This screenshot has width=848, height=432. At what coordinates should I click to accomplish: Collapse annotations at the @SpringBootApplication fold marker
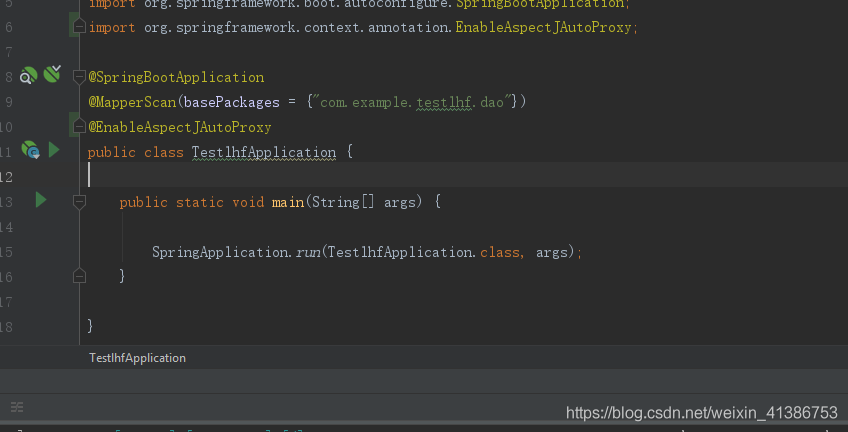tap(80, 77)
